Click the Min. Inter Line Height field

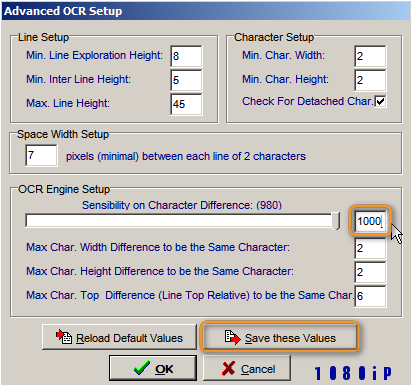point(186,80)
